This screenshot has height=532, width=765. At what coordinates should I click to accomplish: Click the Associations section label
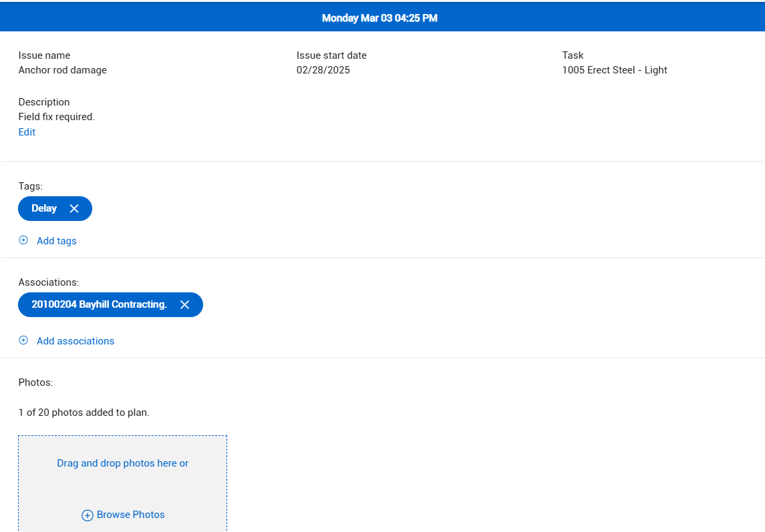[x=48, y=282]
